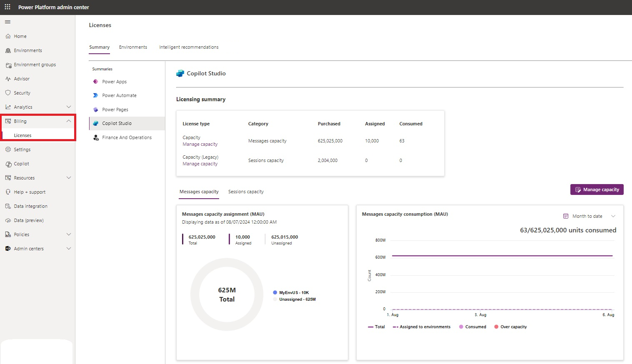The height and width of the screenshot is (364, 632).
Task: Open the app launcher waffle icon
Action: tap(7, 7)
